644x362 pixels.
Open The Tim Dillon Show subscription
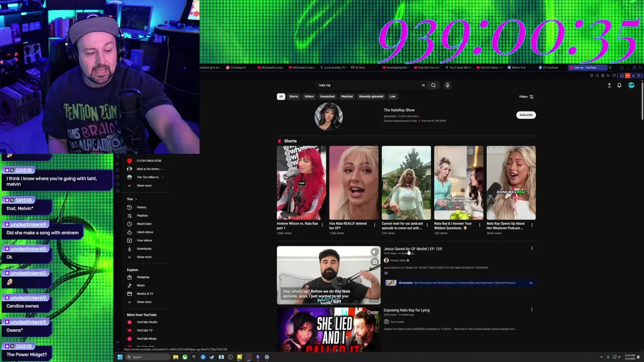pyautogui.click(x=148, y=177)
